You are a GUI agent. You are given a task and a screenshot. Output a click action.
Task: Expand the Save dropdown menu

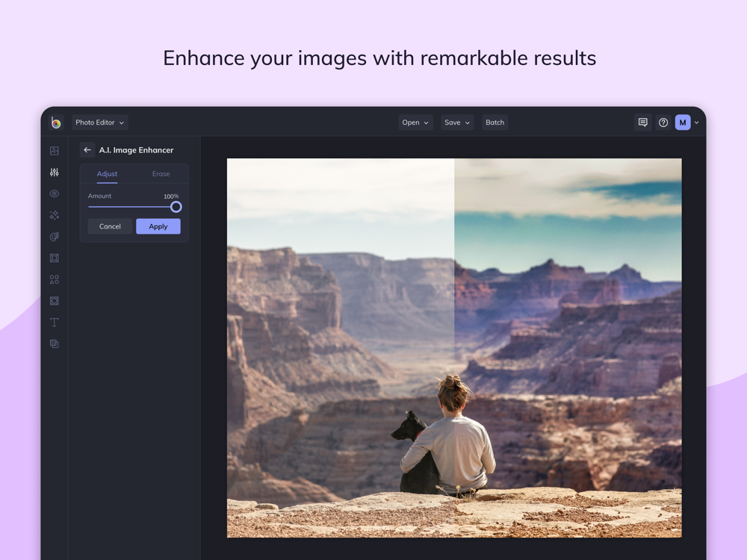[457, 122]
